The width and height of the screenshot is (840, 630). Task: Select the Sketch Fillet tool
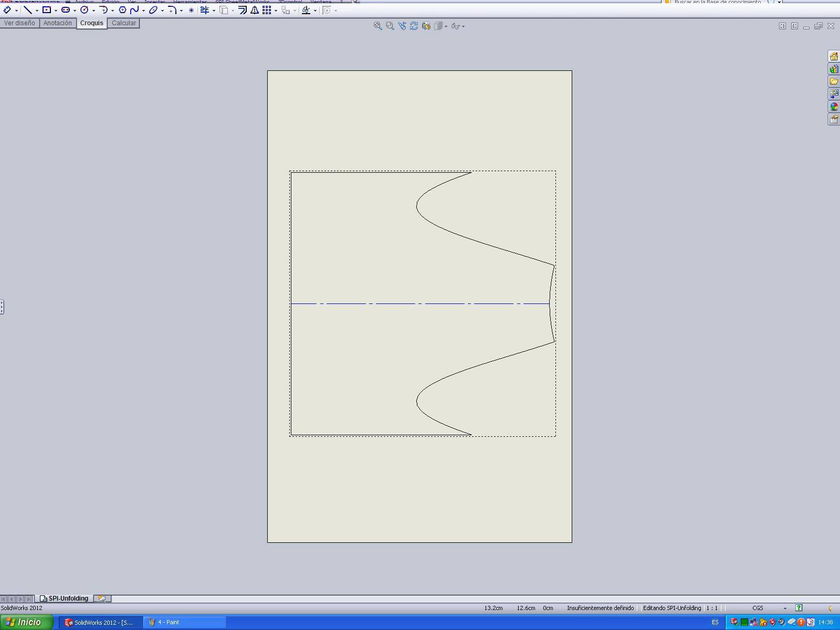pos(172,10)
